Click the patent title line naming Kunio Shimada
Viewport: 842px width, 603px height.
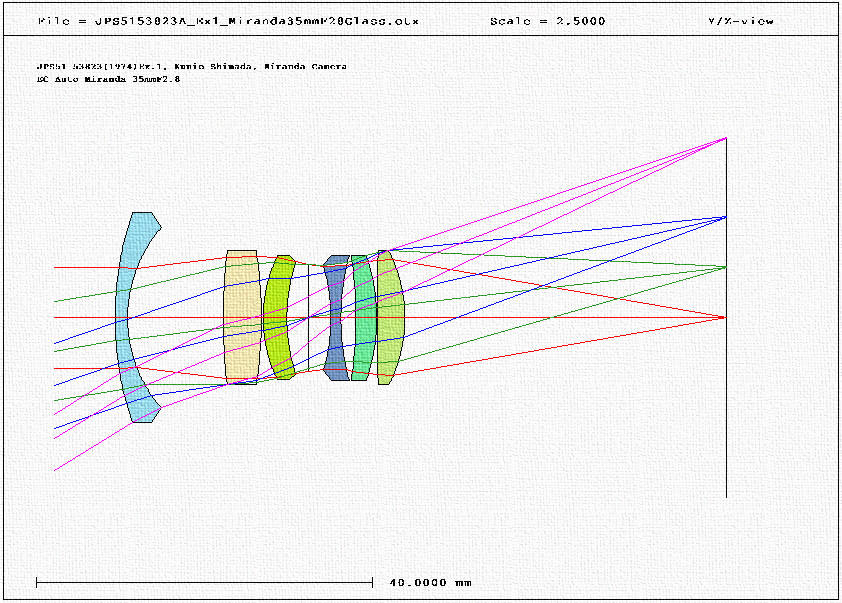click(x=192, y=67)
